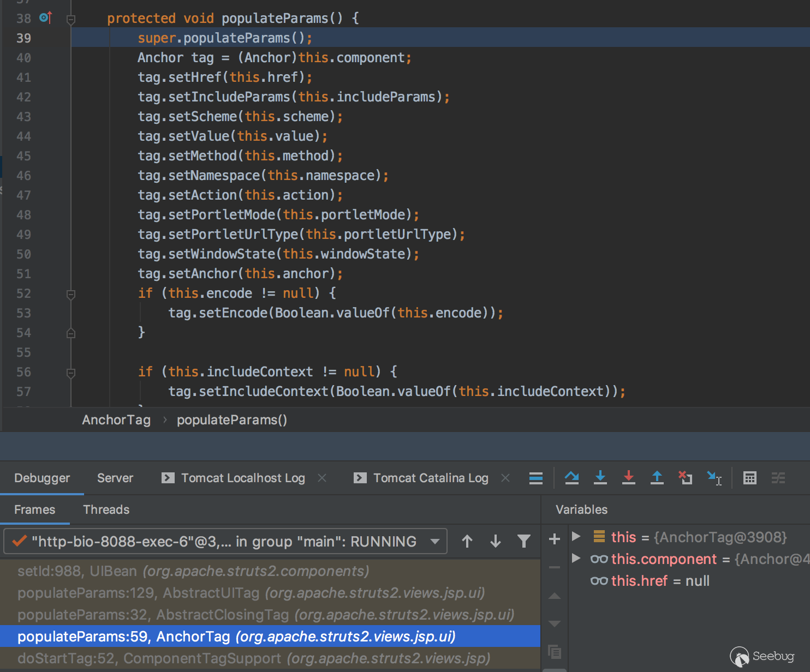The height and width of the screenshot is (672, 810).
Task: Select the doStartTag:52 stack frame
Action: [x=254, y=658]
